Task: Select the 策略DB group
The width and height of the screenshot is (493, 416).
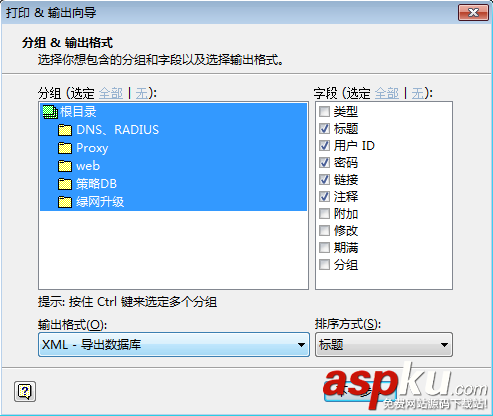Action: (x=173, y=184)
